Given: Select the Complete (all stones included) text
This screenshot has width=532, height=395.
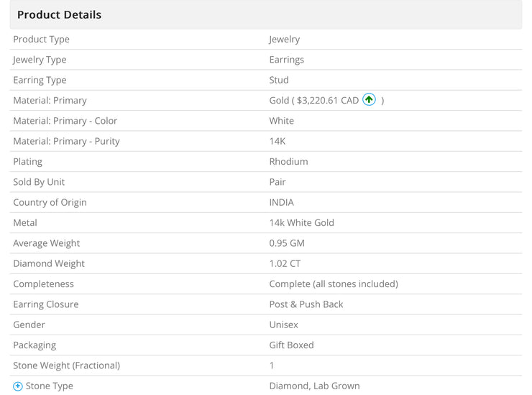Looking at the screenshot, I should pos(334,284).
